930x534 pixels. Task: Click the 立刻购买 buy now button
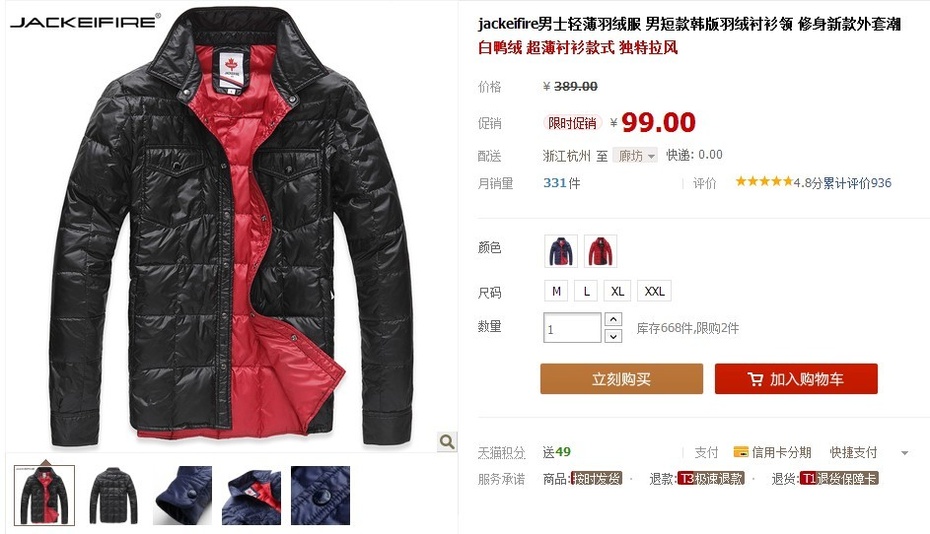[622, 379]
